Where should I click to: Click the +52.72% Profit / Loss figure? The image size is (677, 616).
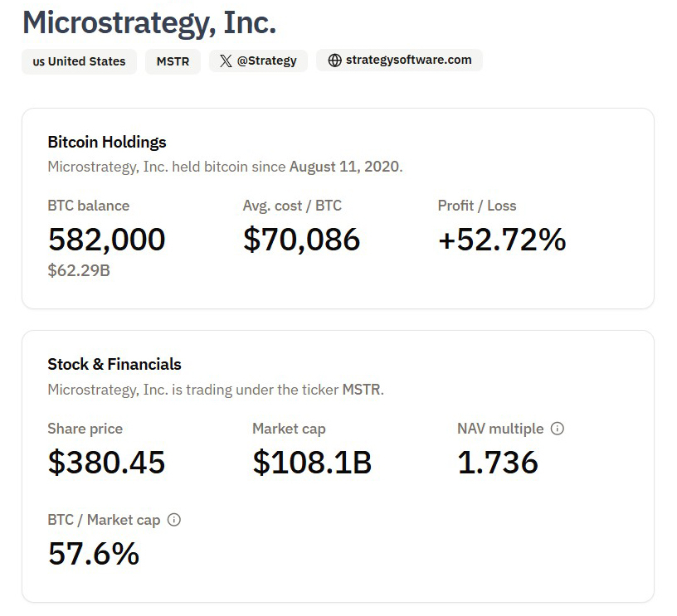(x=502, y=240)
